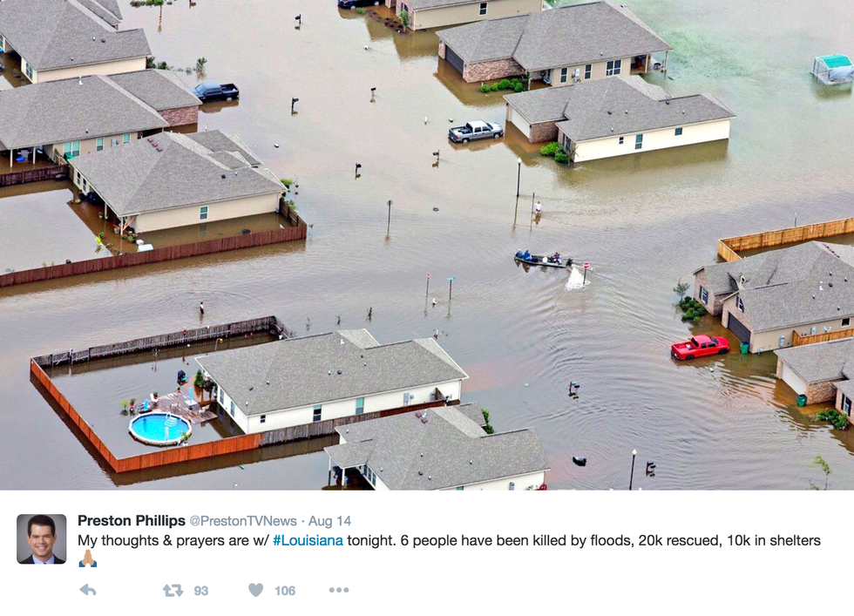Open the three-dot more options menu

pos(339,590)
